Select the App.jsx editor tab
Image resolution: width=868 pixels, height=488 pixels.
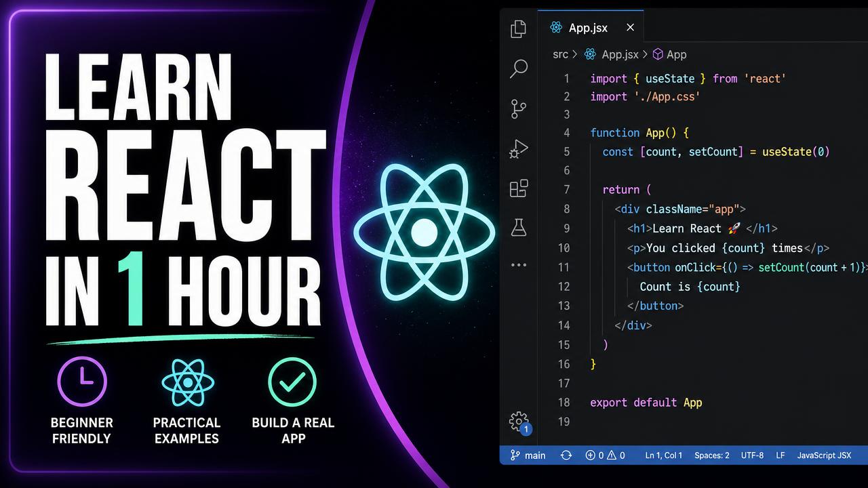(591, 28)
